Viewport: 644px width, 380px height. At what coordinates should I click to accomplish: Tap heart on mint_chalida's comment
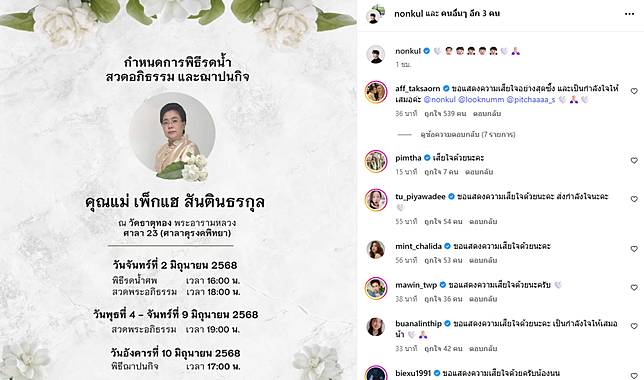(x=634, y=249)
